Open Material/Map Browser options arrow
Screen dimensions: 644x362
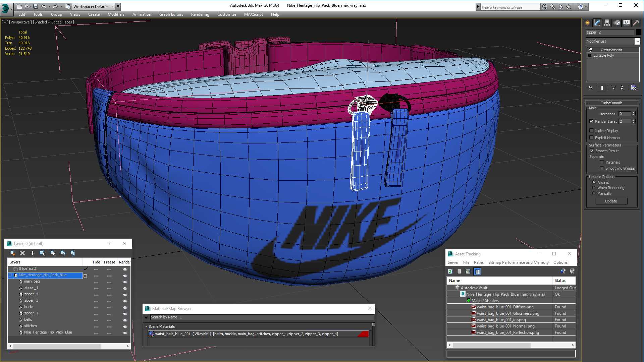146,317
